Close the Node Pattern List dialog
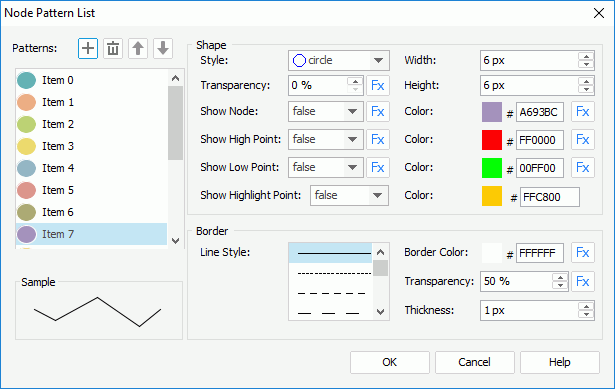 (599, 13)
